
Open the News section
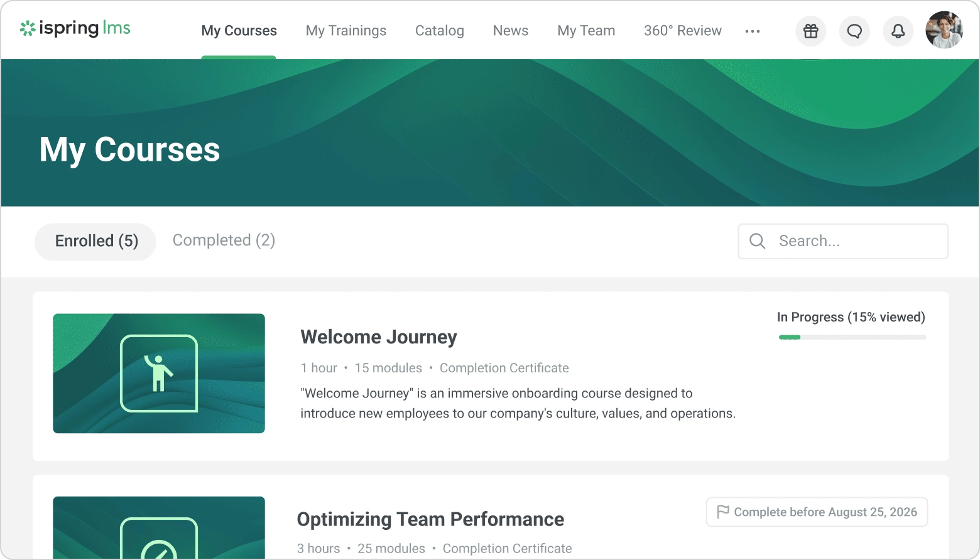511,31
